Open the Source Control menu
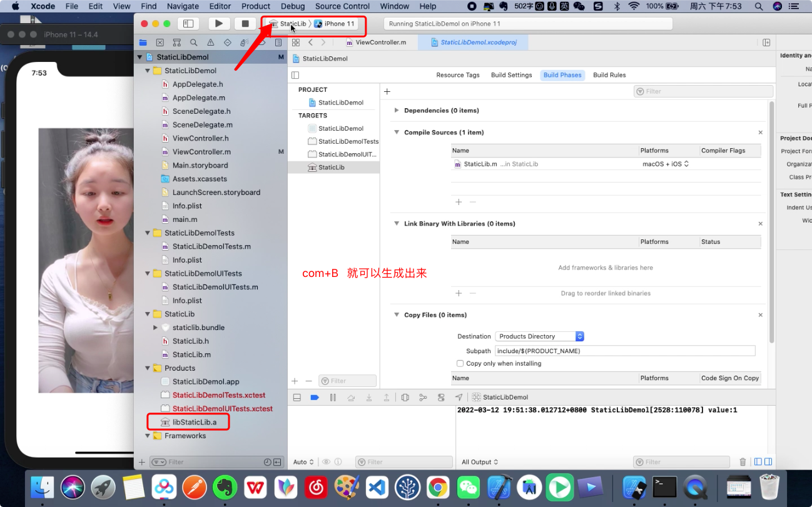812x507 pixels. pos(342,6)
